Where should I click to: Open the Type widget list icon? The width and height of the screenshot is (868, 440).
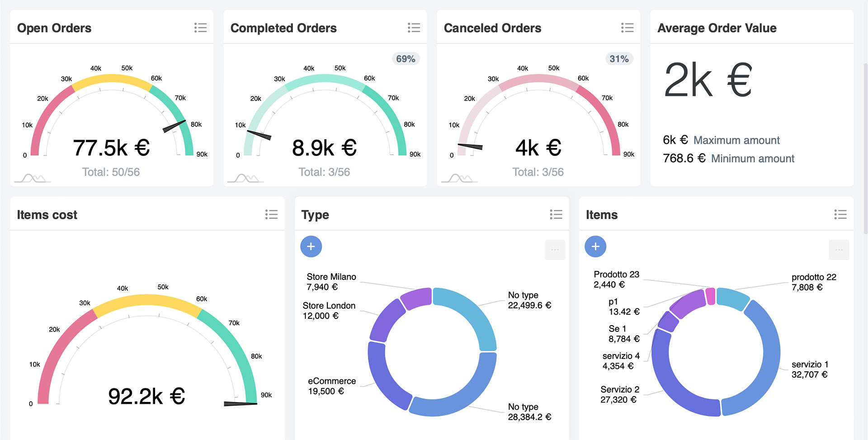556,214
